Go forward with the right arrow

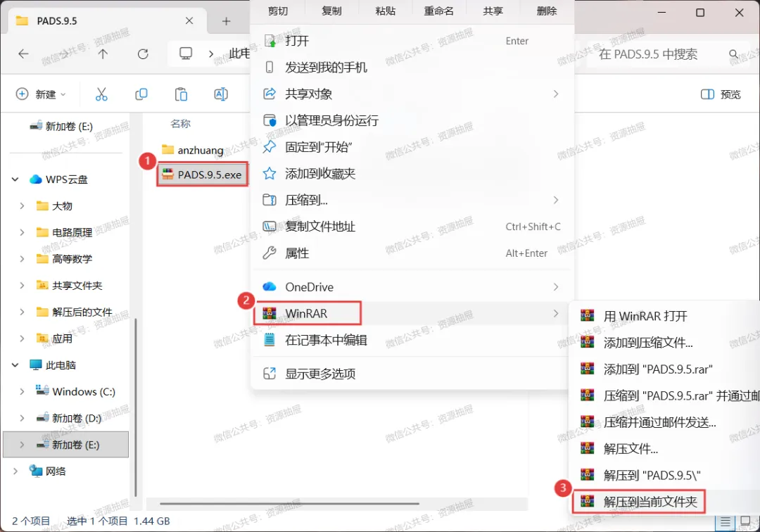coord(63,53)
